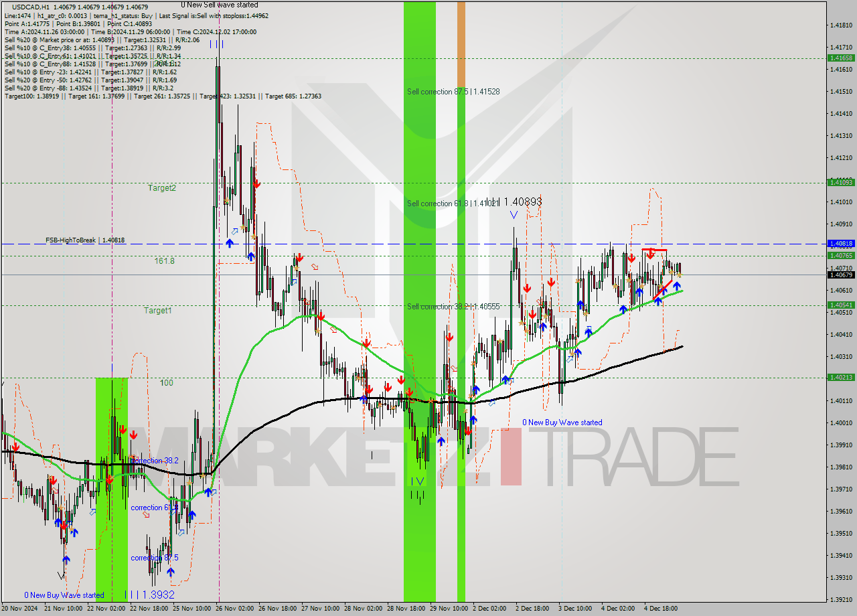Click the green 1.41658 price tag
Viewport: 857px width, 616px height.
coord(841,58)
